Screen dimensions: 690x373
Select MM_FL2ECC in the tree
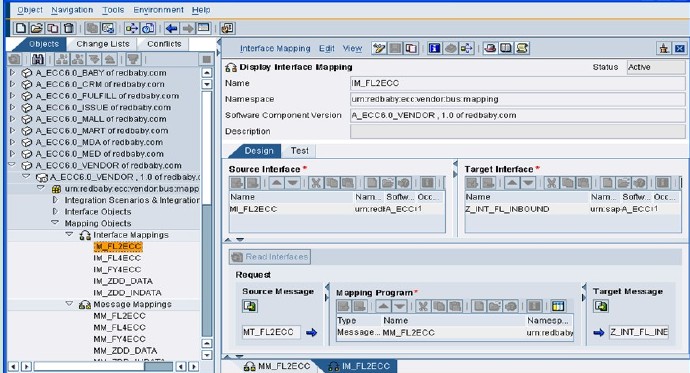click(x=119, y=316)
